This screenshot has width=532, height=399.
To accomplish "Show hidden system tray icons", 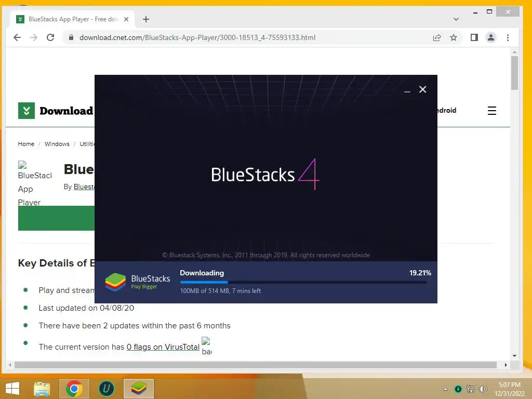I will pyautogui.click(x=445, y=389).
